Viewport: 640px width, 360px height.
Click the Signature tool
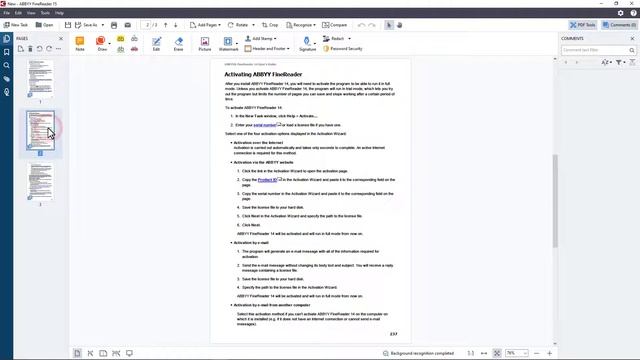point(307,44)
